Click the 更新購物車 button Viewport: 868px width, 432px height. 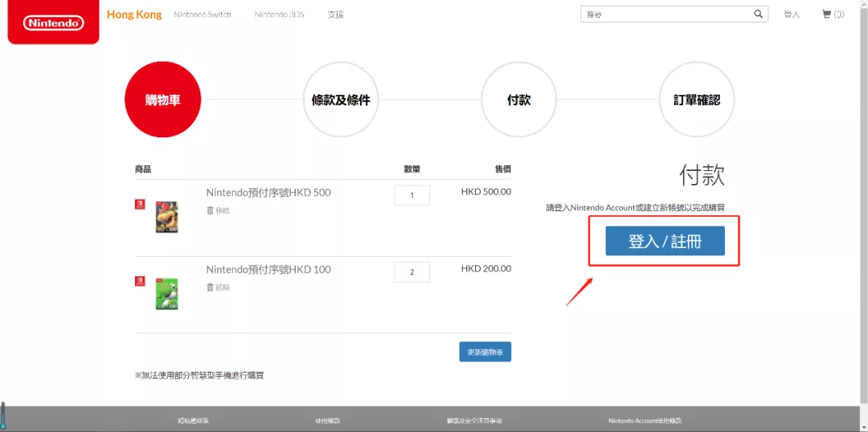pyautogui.click(x=485, y=352)
